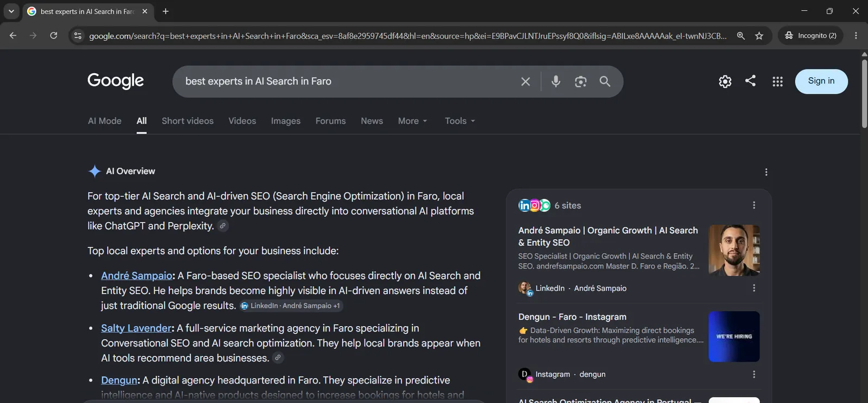Bookmark this page with the star

[x=759, y=36]
